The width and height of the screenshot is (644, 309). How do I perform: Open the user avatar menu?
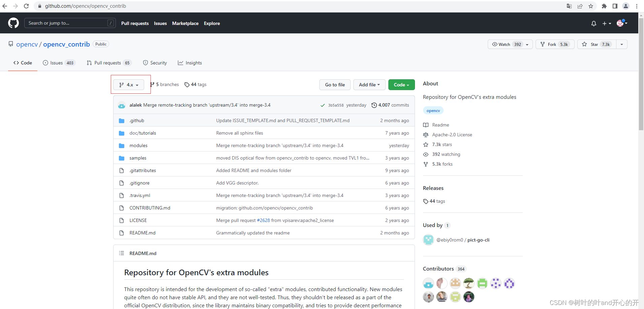[x=622, y=23]
